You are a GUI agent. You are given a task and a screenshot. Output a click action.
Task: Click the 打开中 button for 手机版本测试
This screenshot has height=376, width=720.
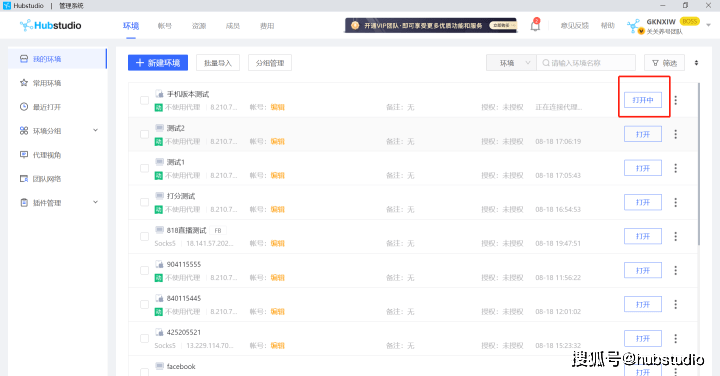coord(643,100)
